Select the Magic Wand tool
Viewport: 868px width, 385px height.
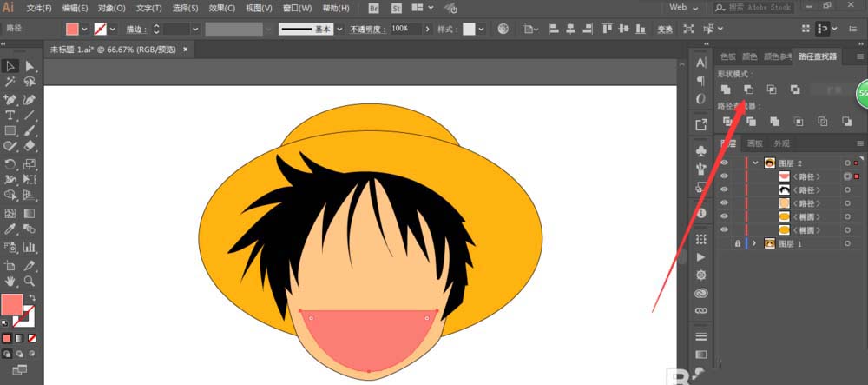[x=10, y=82]
